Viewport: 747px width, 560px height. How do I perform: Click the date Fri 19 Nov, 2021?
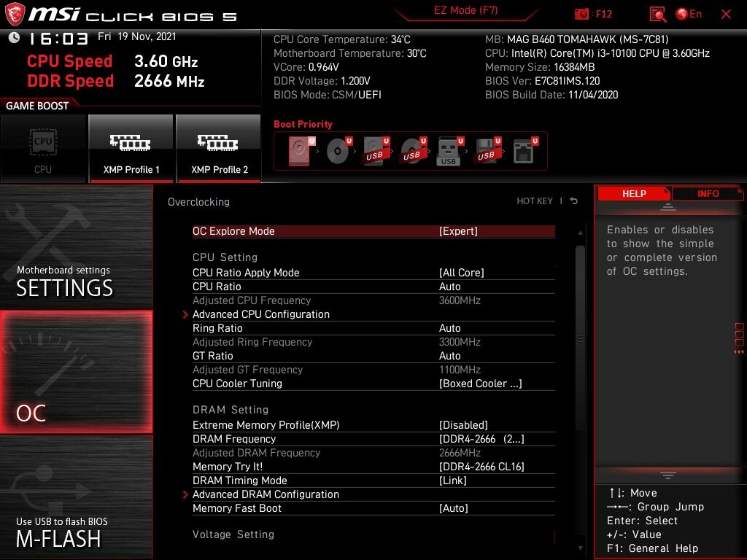click(136, 36)
